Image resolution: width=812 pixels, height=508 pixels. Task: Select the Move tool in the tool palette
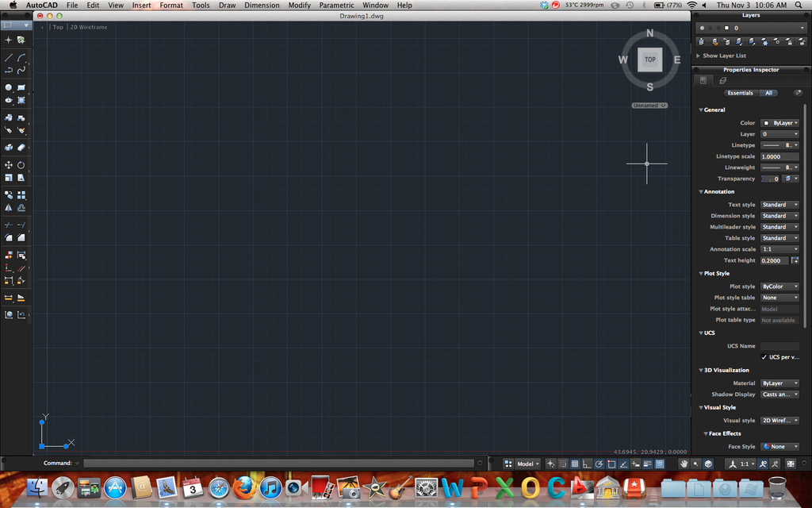pyautogui.click(x=9, y=165)
